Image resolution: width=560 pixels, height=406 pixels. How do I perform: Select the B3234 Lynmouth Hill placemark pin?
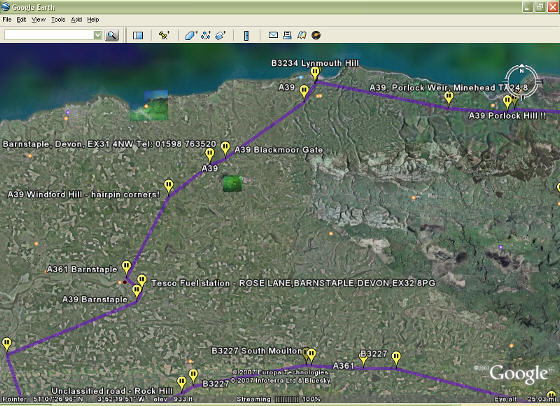point(315,74)
